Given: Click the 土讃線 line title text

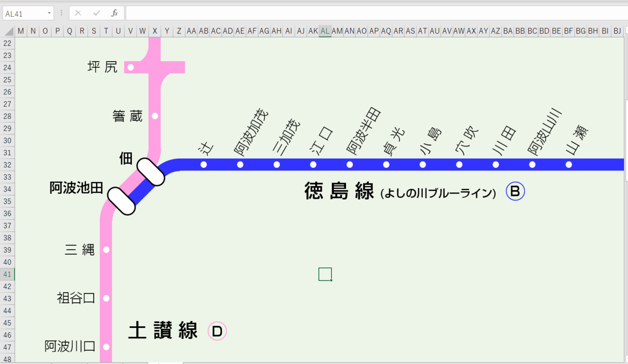Looking at the screenshot, I should (163, 331).
